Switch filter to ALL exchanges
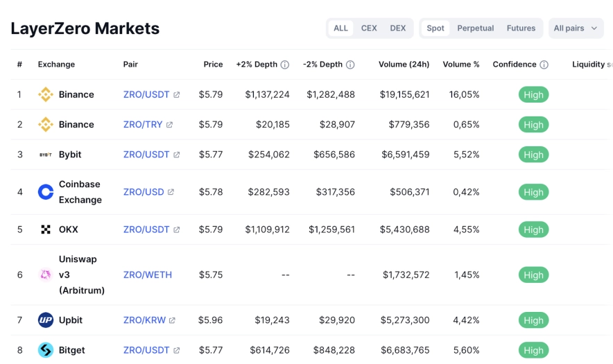613x364 pixels. [x=340, y=28]
